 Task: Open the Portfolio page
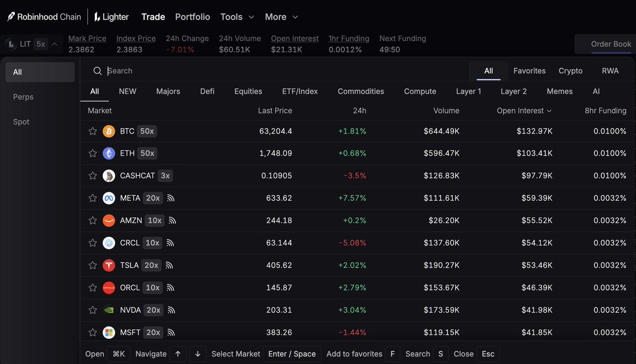pos(192,17)
